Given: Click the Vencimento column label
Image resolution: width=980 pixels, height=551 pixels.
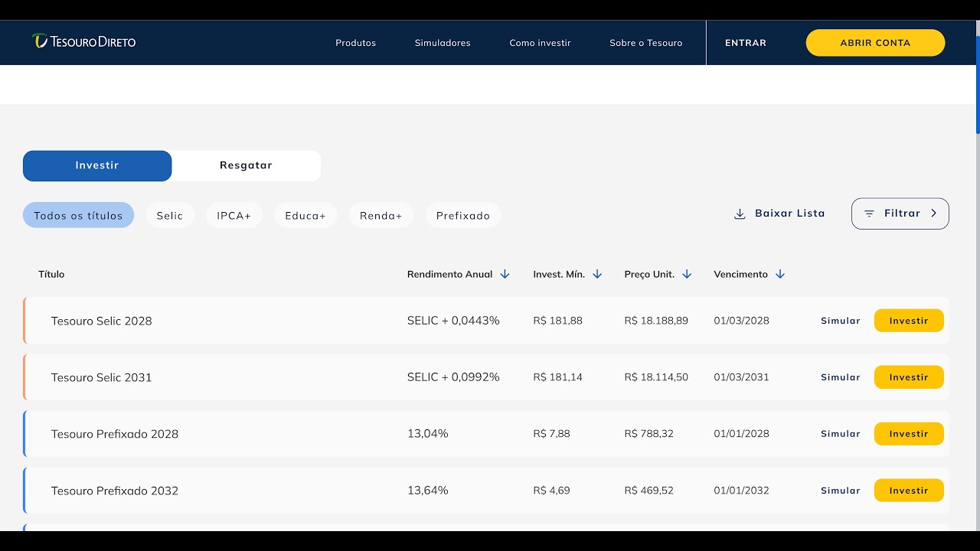Looking at the screenshot, I should pyautogui.click(x=741, y=274).
